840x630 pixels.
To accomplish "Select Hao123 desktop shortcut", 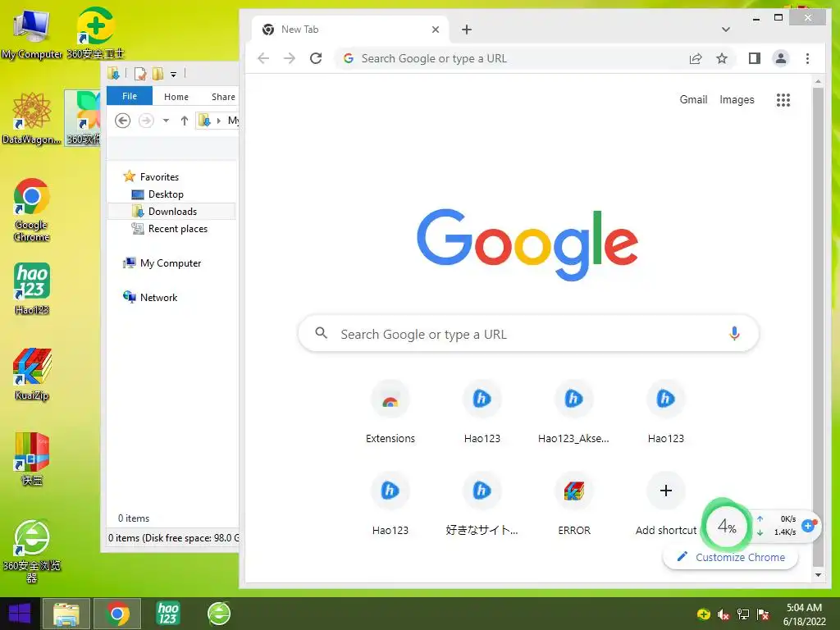I will pyautogui.click(x=32, y=288).
